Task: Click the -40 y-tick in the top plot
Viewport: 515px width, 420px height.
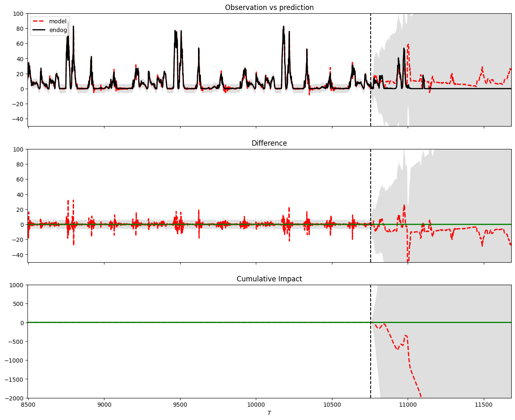Action: pos(17,119)
